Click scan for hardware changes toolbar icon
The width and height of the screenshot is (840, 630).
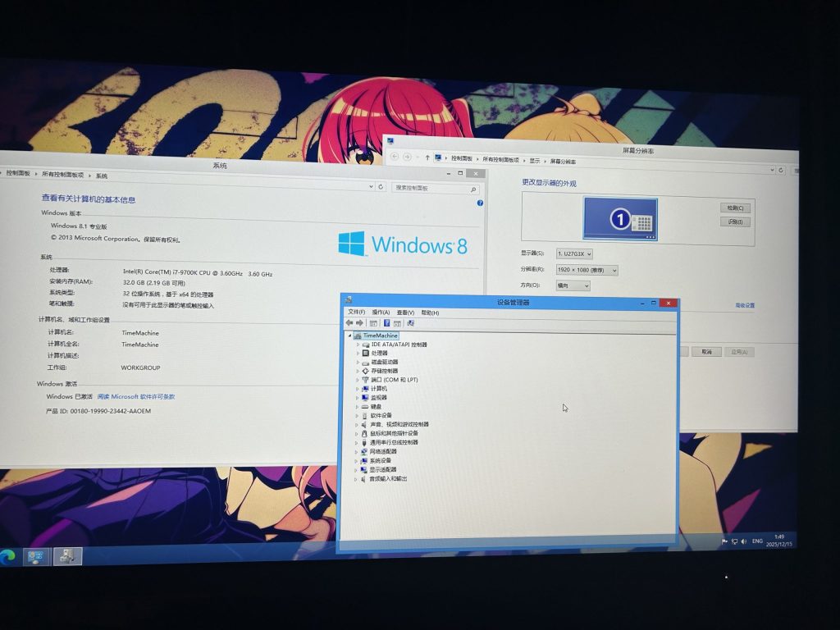410,323
